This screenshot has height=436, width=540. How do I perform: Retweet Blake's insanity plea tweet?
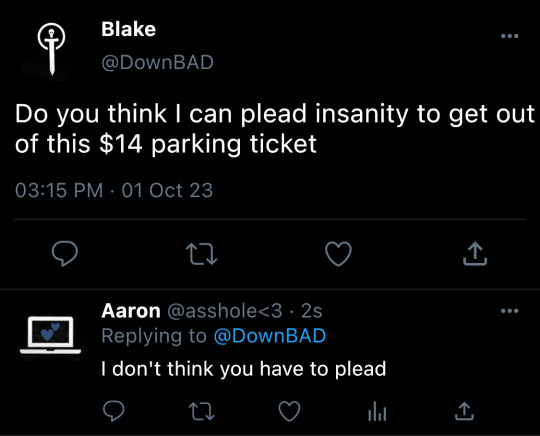201,254
